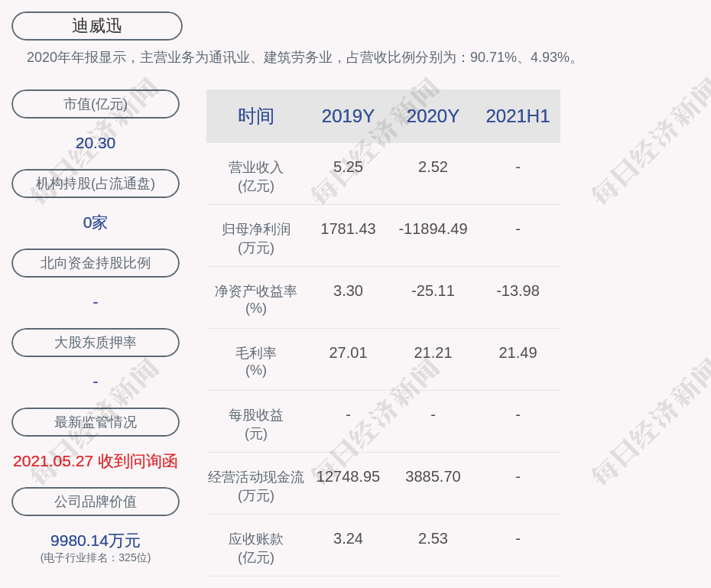Click the 大股东质押率 label pill
The width and height of the screenshot is (711, 588).
(x=96, y=343)
